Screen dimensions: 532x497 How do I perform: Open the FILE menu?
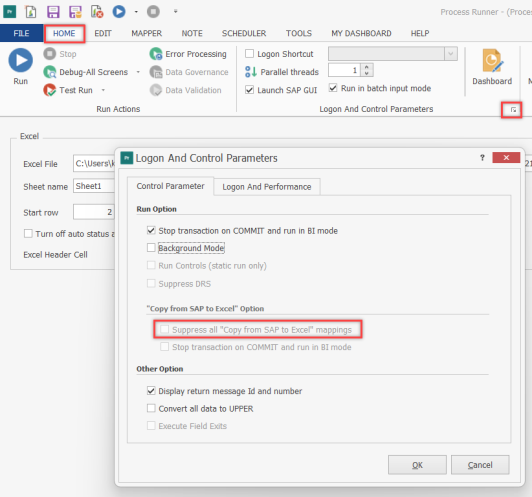21,33
